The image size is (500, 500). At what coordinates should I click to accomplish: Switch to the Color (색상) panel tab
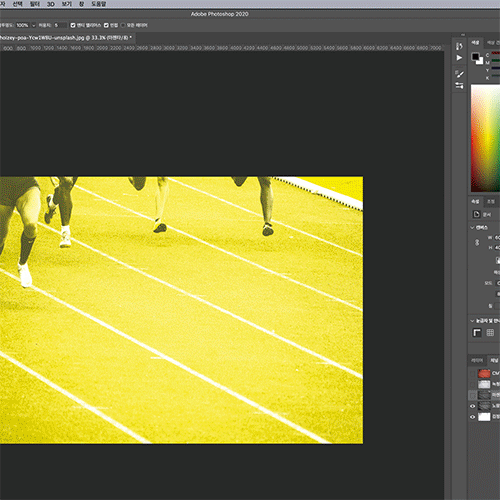click(475, 42)
